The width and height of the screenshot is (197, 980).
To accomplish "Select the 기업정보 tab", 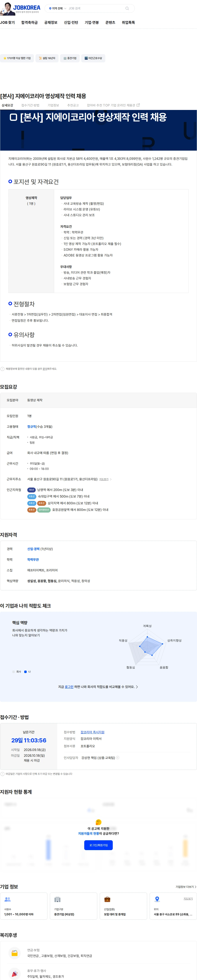I will coord(53,105).
